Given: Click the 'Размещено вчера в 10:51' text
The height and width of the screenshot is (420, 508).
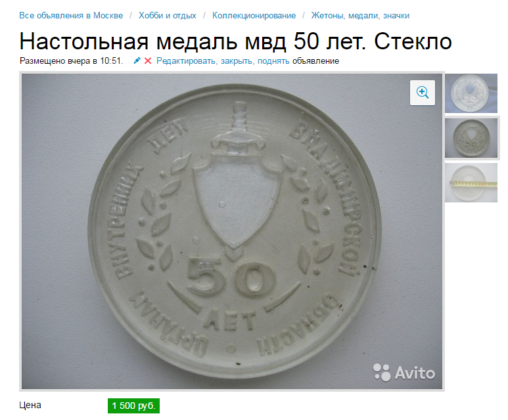Looking at the screenshot, I should click(71, 61).
